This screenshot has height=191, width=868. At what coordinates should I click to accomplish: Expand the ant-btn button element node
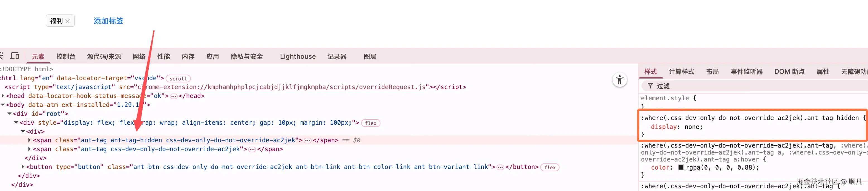pos(23,167)
